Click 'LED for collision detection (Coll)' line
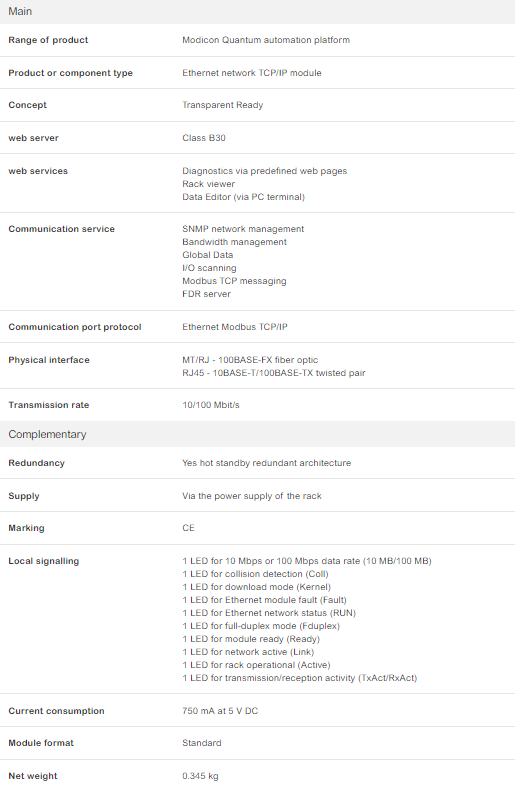Viewport: 515px width, 789px height. [255, 574]
